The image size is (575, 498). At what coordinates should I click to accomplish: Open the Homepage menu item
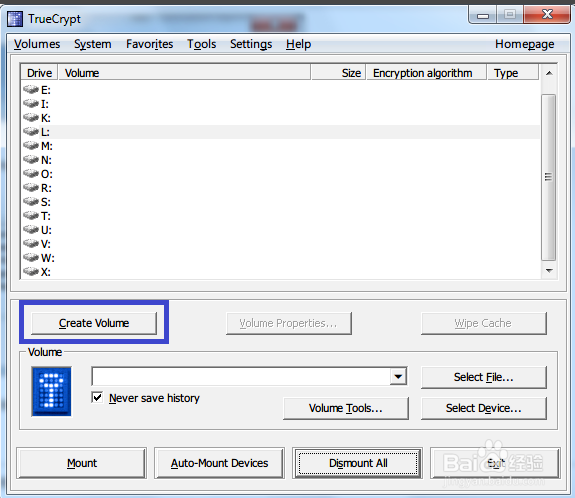click(x=524, y=44)
